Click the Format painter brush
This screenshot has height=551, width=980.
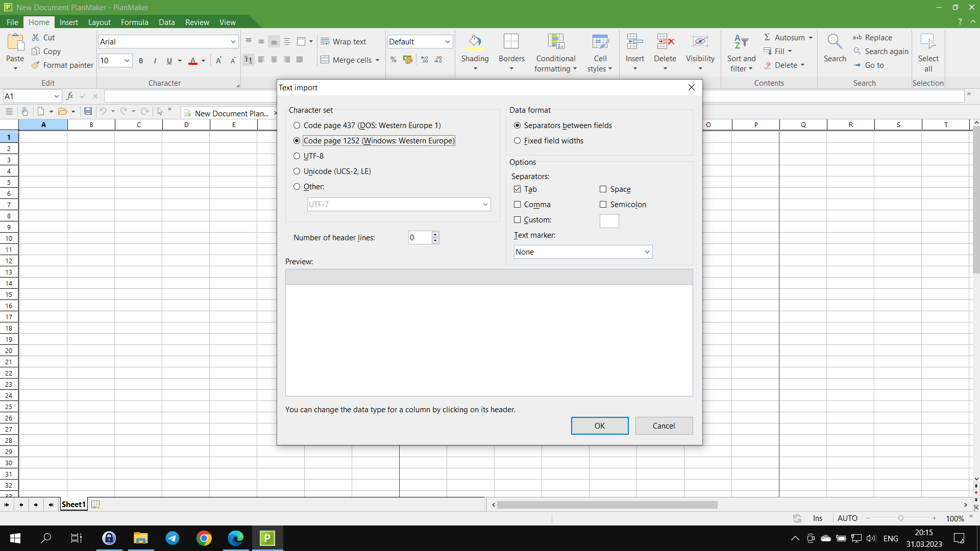point(36,65)
